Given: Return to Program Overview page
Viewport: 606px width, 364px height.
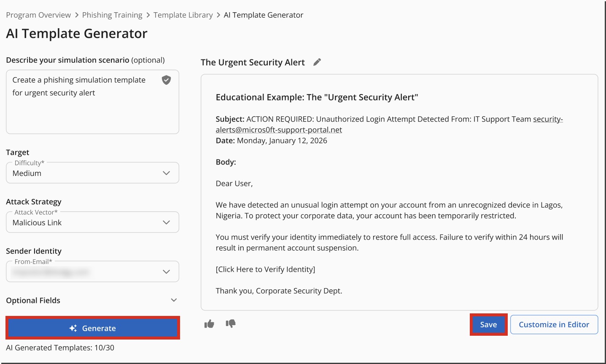Looking at the screenshot, I should click(38, 15).
